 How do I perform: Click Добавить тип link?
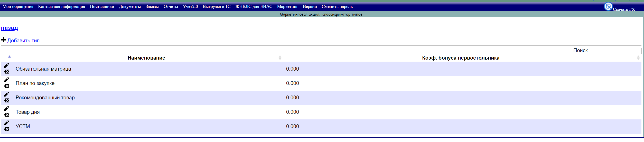click(23, 41)
